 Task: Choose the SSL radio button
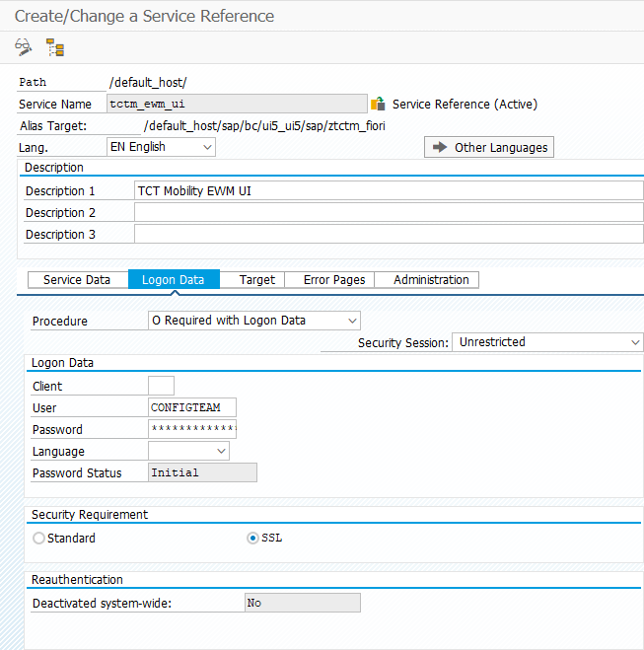(x=252, y=539)
